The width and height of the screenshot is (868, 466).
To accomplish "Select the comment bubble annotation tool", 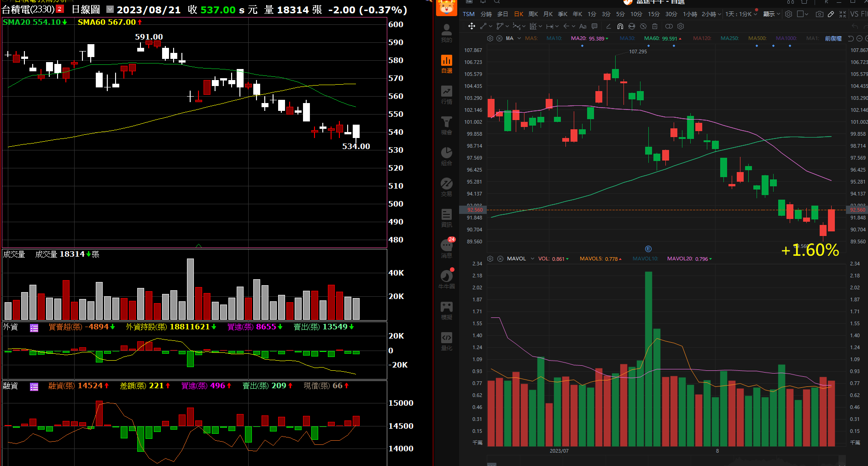I will click(594, 26).
